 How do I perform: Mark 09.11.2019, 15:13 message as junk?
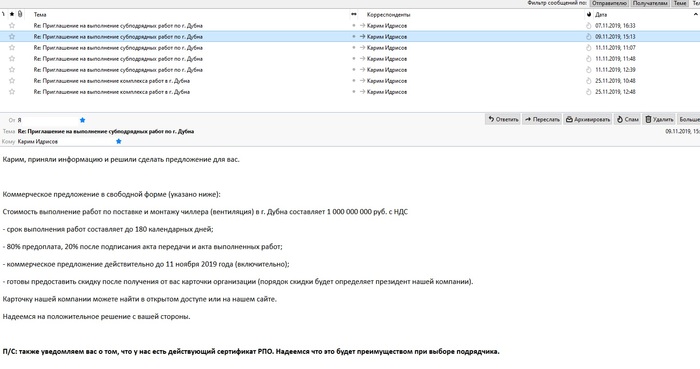coord(588,37)
